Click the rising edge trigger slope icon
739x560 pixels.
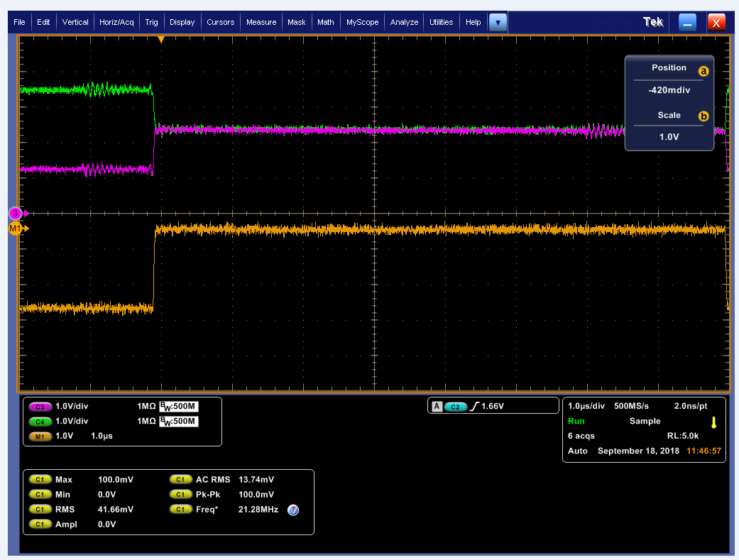pyautogui.click(x=474, y=406)
